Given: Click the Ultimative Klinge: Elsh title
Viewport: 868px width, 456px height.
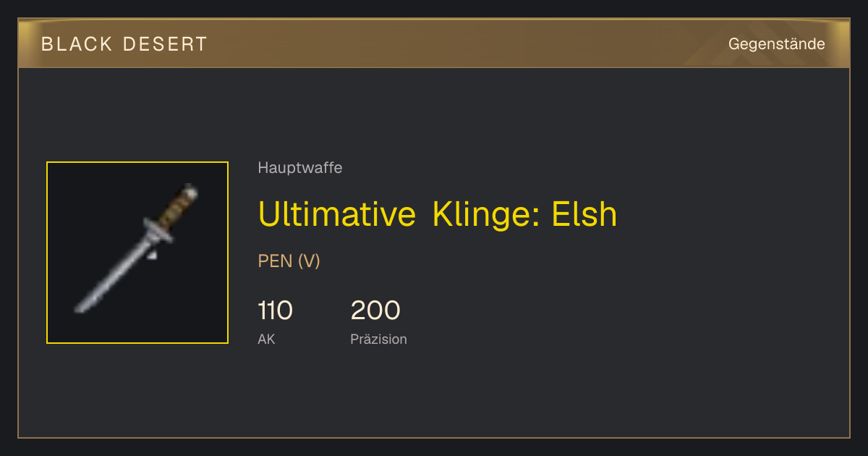Looking at the screenshot, I should pyautogui.click(x=438, y=214).
